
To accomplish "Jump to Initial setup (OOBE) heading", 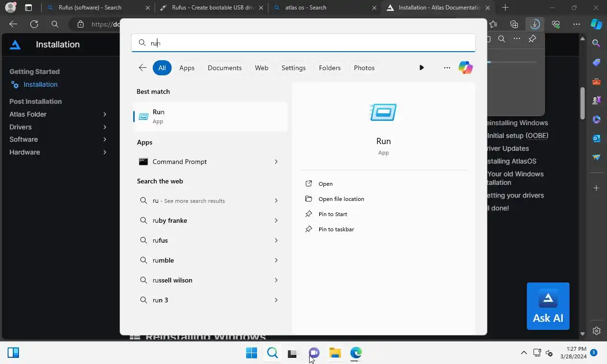I will click(517, 136).
